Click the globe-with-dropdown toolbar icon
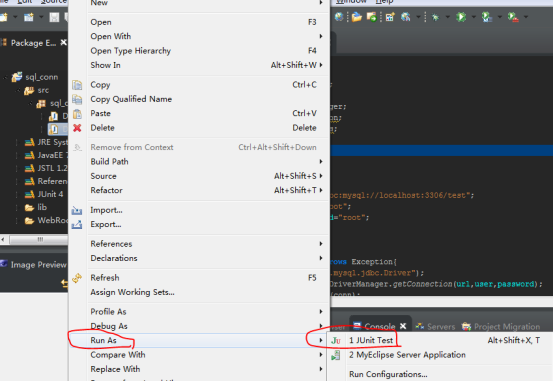This screenshot has height=381, width=554. coord(406,17)
